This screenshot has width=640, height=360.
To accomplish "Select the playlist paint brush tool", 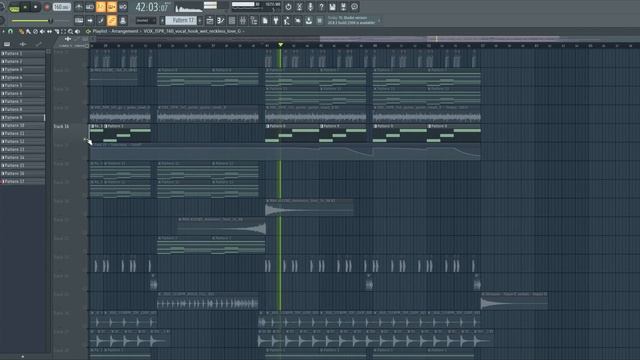I will pyautogui.click(x=28, y=31).
